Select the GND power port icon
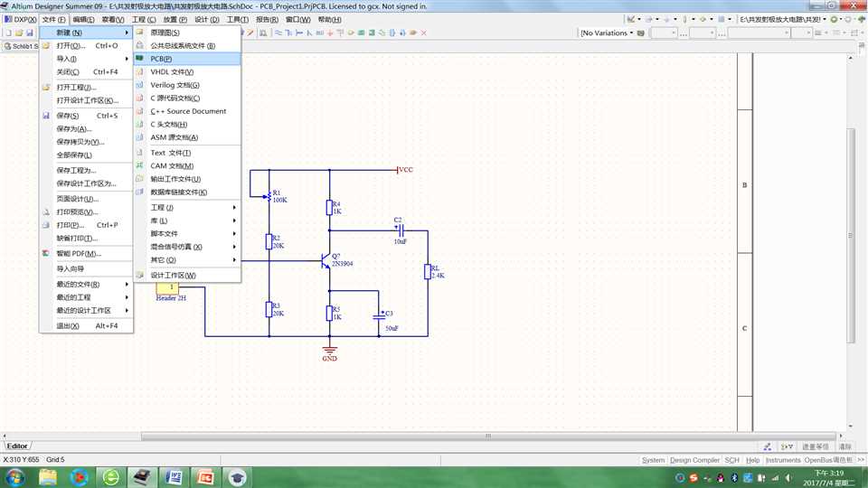 pyautogui.click(x=331, y=33)
